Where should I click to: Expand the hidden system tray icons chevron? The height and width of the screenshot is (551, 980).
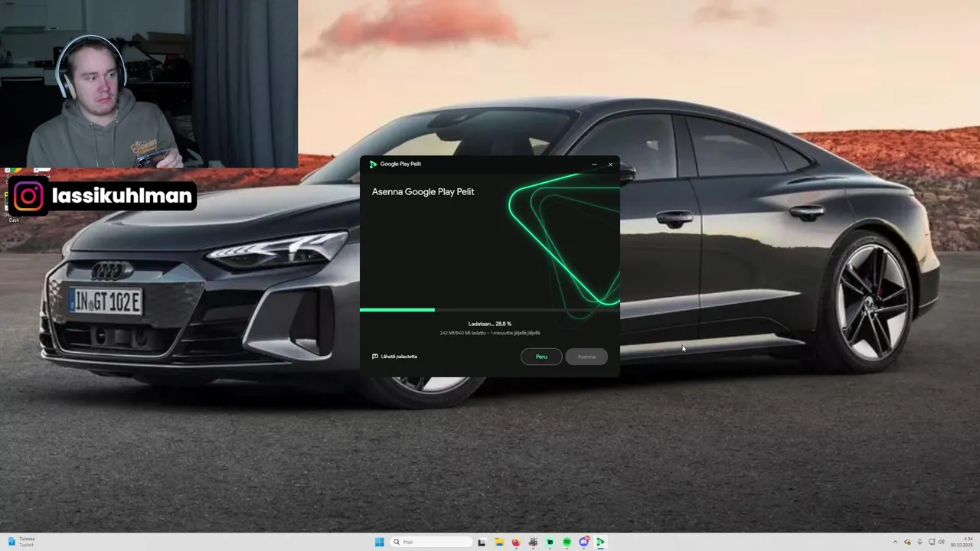click(x=895, y=542)
